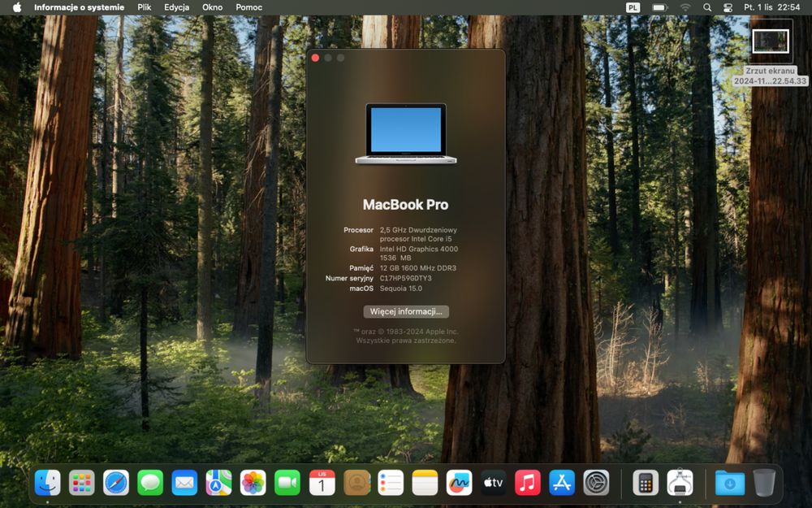Open the Downloads folder in the Dock
The height and width of the screenshot is (508, 812).
coord(730,483)
